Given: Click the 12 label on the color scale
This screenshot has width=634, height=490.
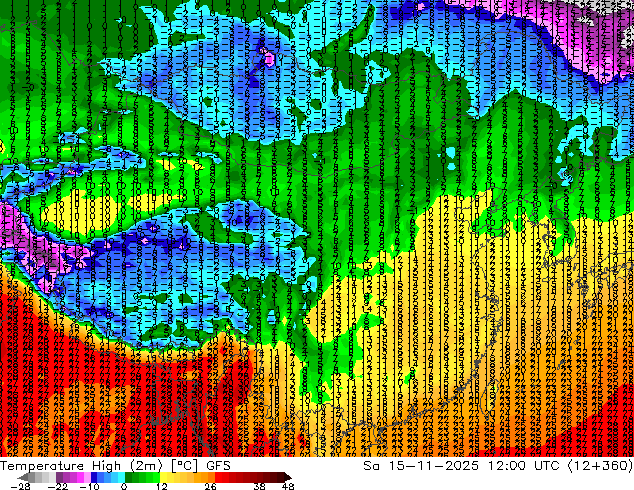Looking at the screenshot, I should coord(162,486).
